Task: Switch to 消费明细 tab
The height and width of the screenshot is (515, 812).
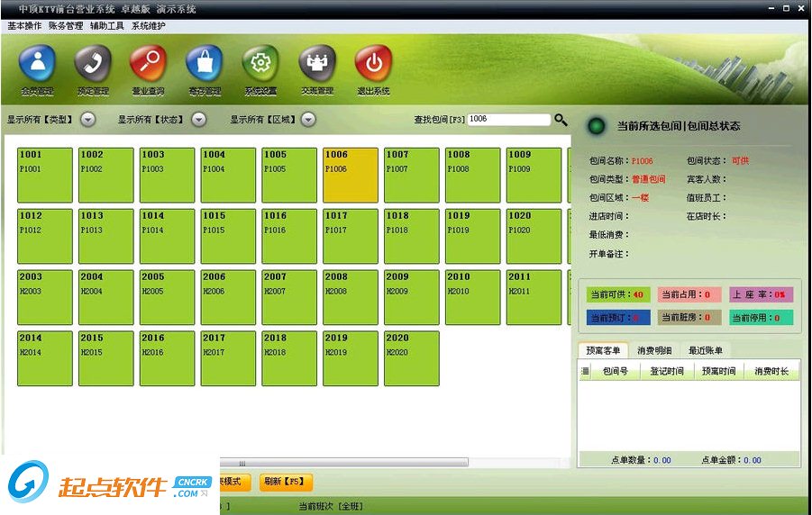Action: (654, 350)
